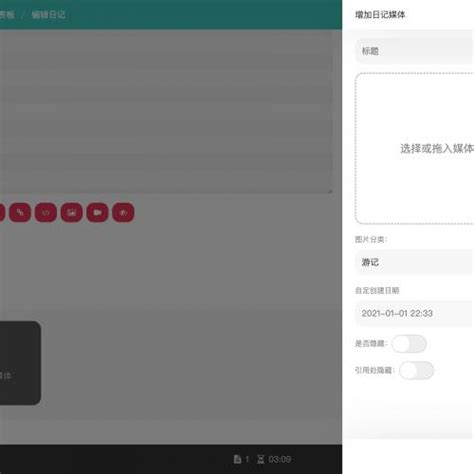The height and width of the screenshot is (474, 474).
Task: Click the insert link toolbar icon
Action: click(20, 212)
